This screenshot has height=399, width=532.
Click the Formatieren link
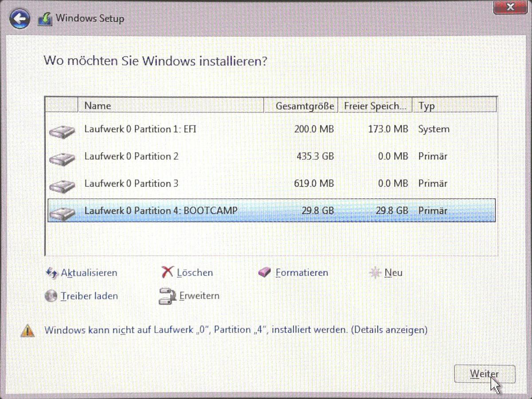[302, 273]
